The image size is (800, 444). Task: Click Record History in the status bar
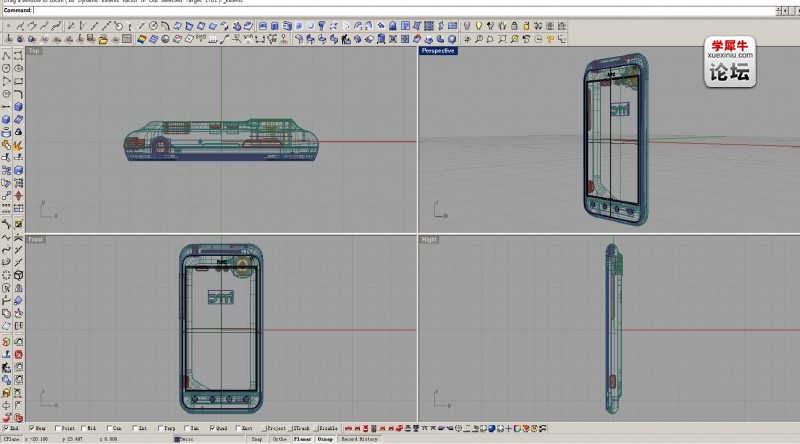[x=360, y=439]
